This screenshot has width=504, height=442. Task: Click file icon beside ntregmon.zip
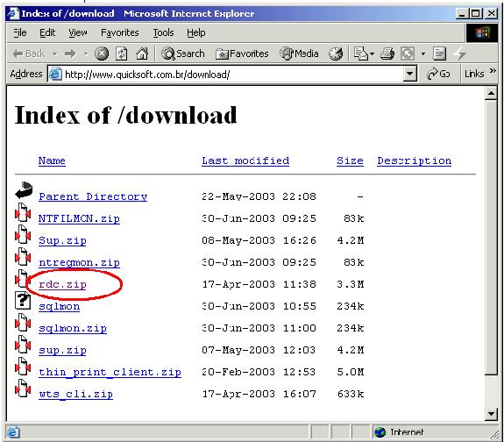pyautogui.click(x=23, y=256)
